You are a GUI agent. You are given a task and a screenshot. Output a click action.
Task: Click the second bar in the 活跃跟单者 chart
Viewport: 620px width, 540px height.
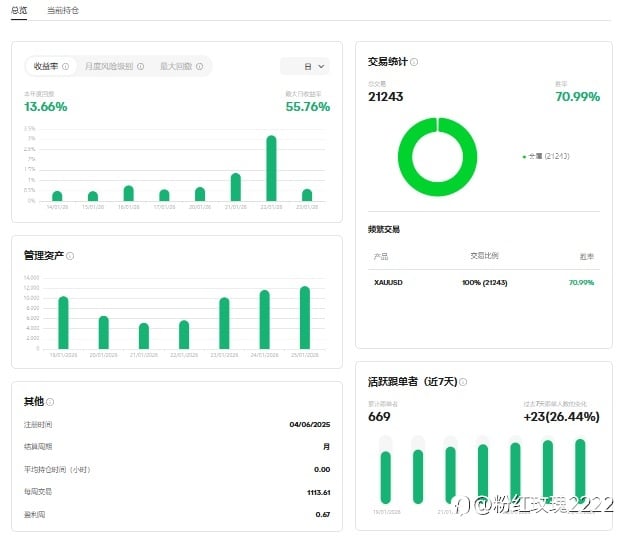(x=418, y=477)
